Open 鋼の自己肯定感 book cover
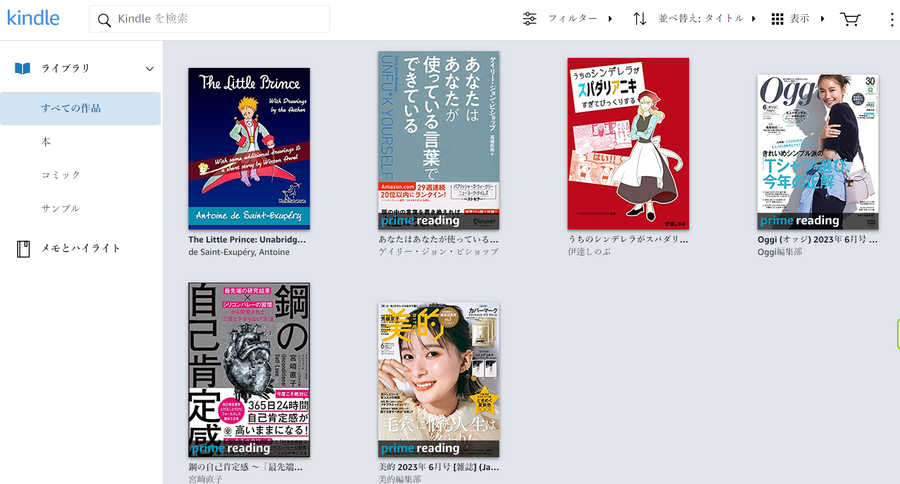The width and height of the screenshot is (900, 484). (x=249, y=370)
